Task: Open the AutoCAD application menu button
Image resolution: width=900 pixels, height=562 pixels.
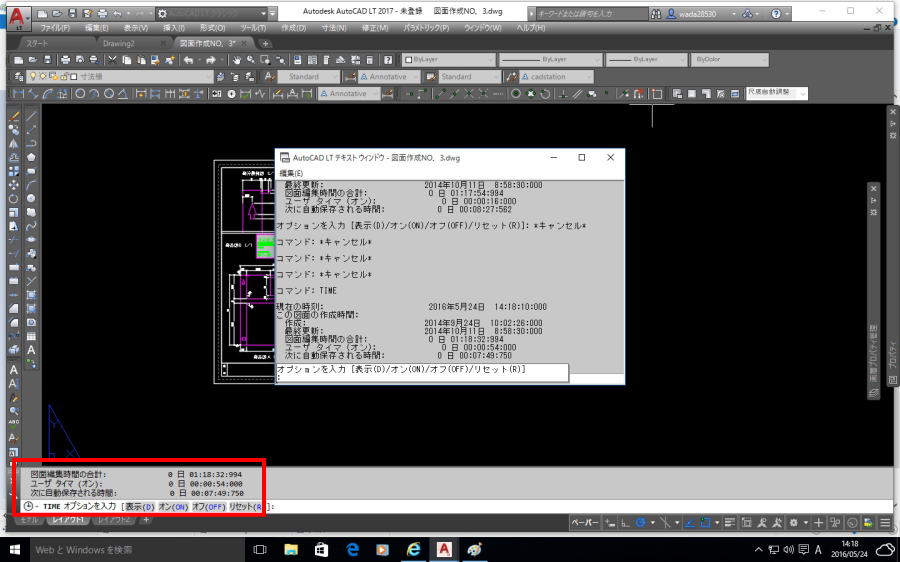Action: pyautogui.click(x=19, y=18)
